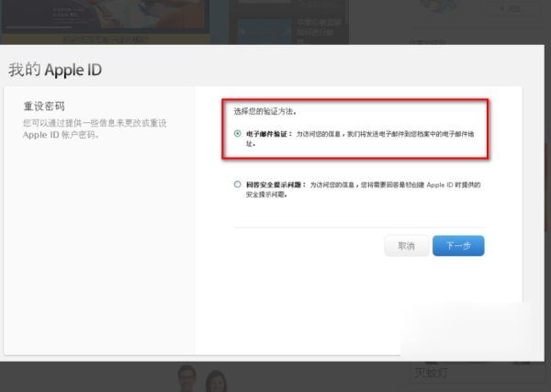
Task: Click the 下一步 button
Action: [458, 246]
